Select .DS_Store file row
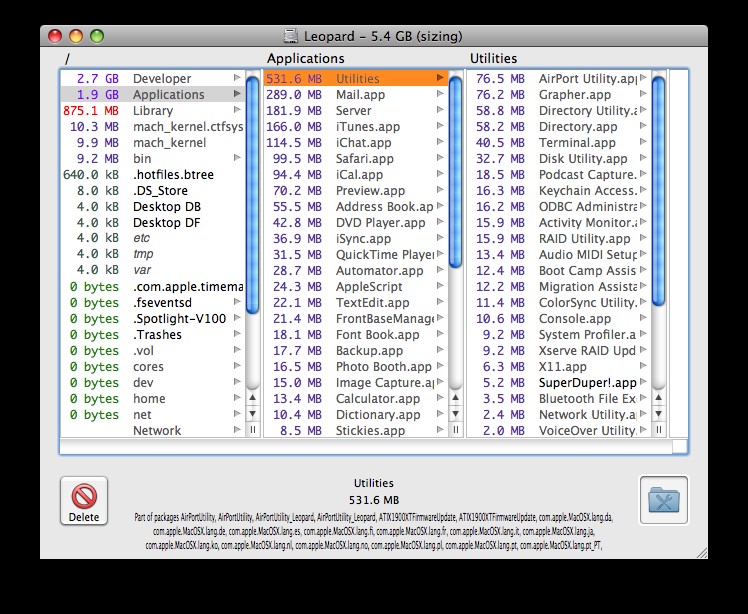The height and width of the screenshot is (614, 748). coord(153,190)
